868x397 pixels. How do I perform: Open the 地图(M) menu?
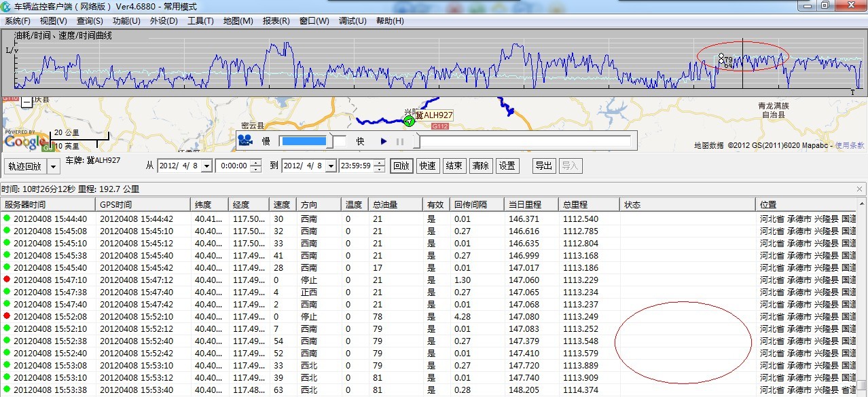[238, 21]
